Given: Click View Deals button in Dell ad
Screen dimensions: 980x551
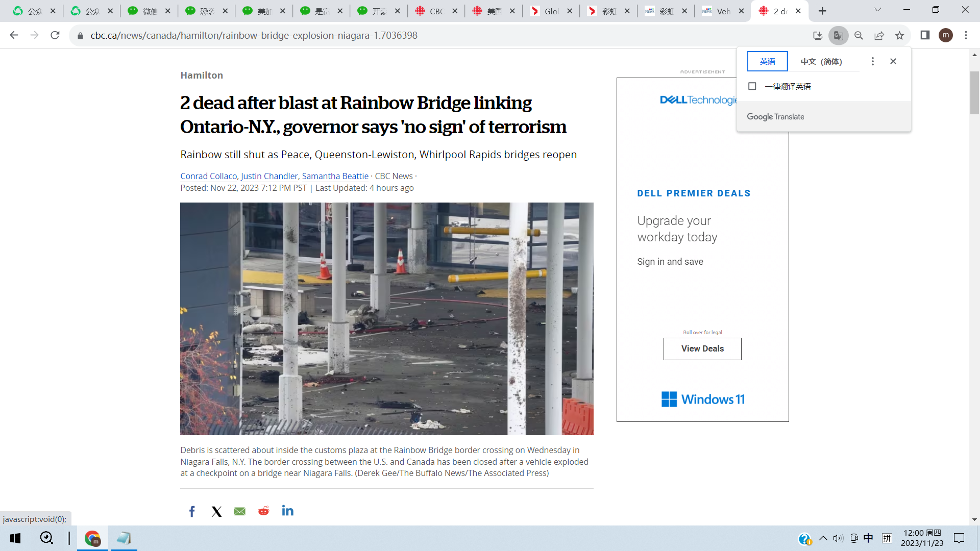Looking at the screenshot, I should pyautogui.click(x=702, y=349).
